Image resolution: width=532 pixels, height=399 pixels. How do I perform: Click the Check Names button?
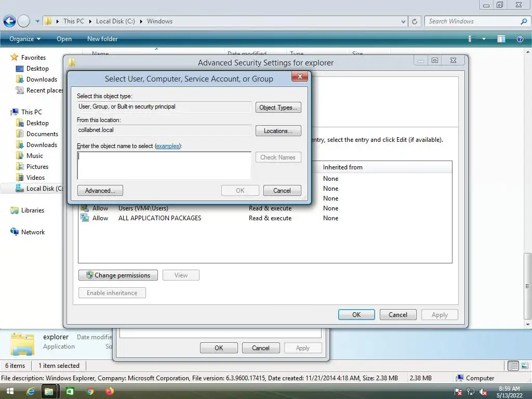pos(278,157)
